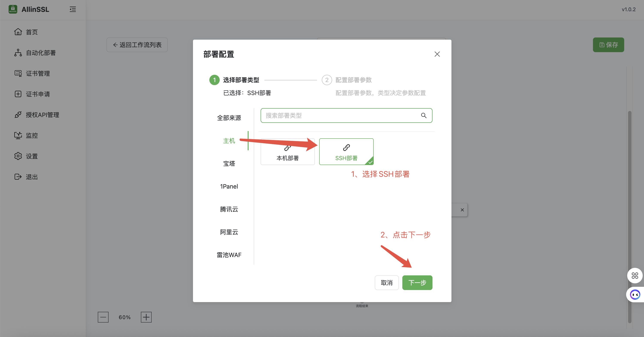Click the zoom out minus icon
The width and height of the screenshot is (644, 337).
click(x=103, y=317)
